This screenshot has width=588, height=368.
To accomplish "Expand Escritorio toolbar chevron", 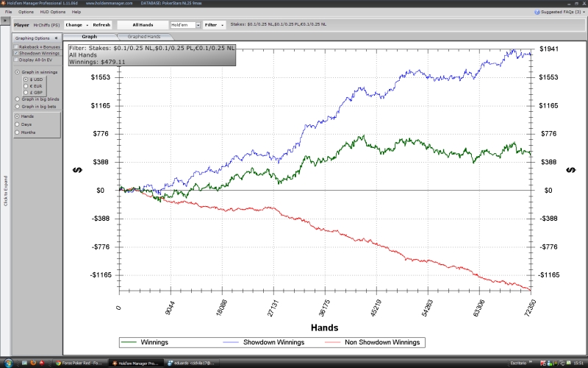I will click(x=531, y=362).
